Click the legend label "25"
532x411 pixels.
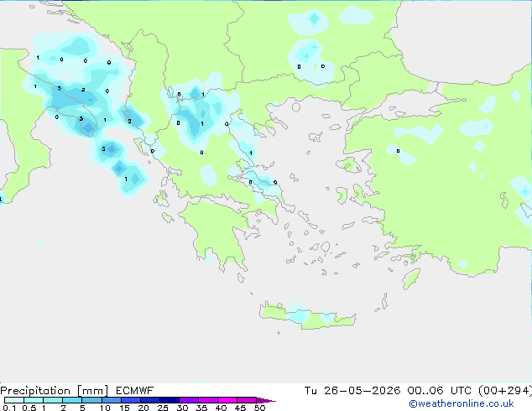coord(163,408)
